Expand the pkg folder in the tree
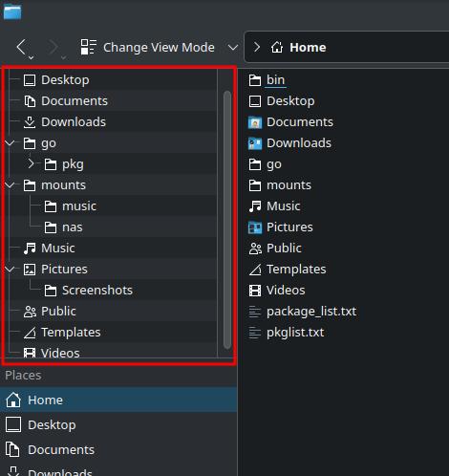Image resolution: width=449 pixels, height=476 pixels. click(31, 163)
